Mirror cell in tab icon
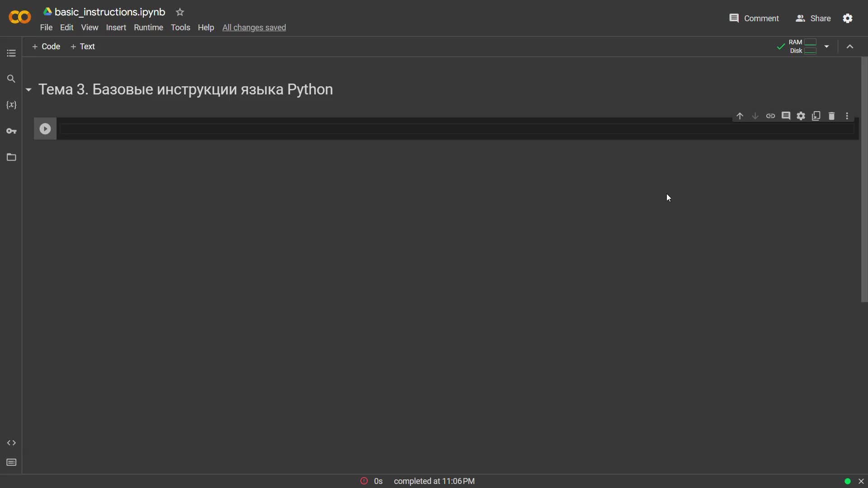 [816, 116]
